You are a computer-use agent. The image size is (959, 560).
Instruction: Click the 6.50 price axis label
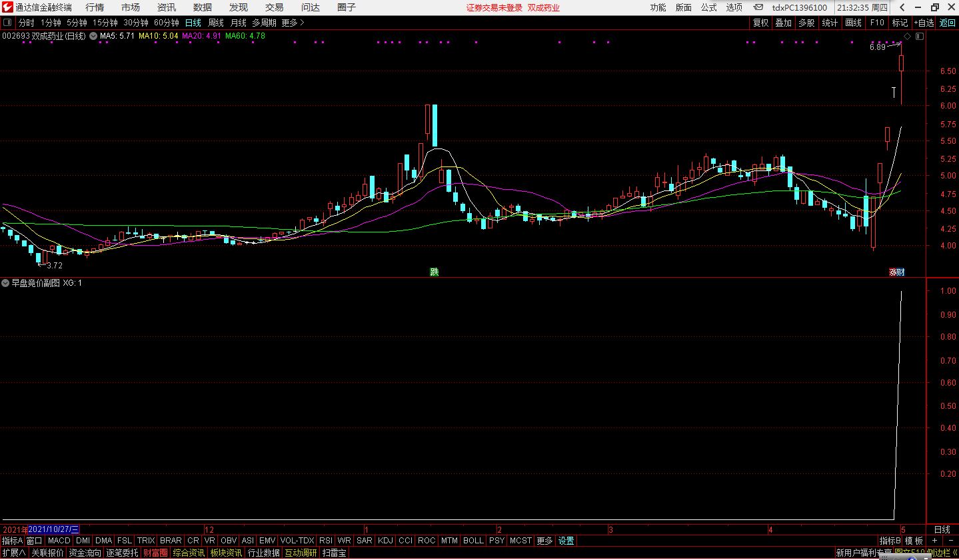point(948,71)
